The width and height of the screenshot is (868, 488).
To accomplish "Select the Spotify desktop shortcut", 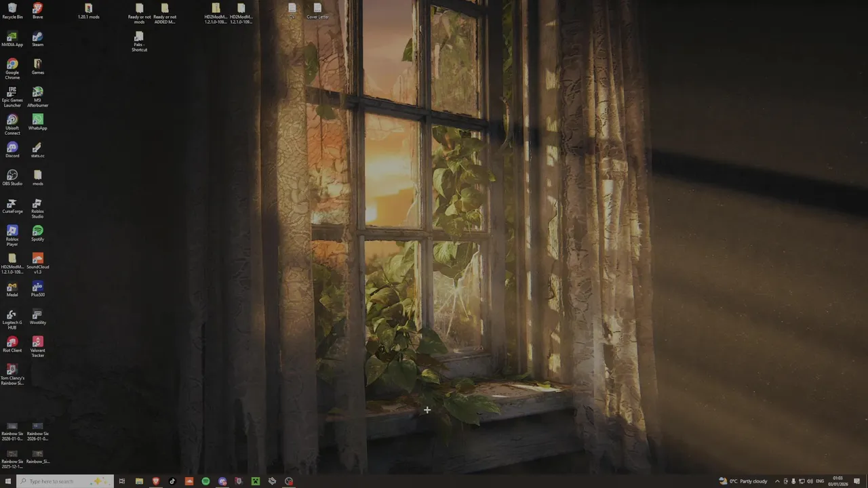I will coord(37,233).
